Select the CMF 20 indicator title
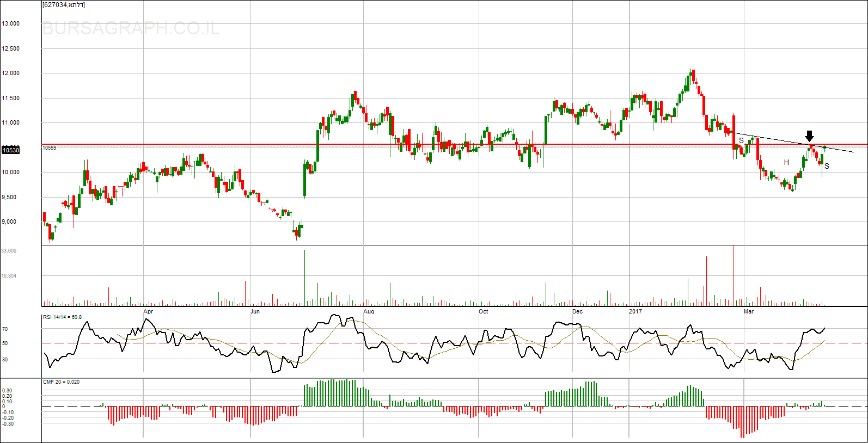The width and height of the screenshot is (868, 443). pyautogui.click(x=62, y=382)
